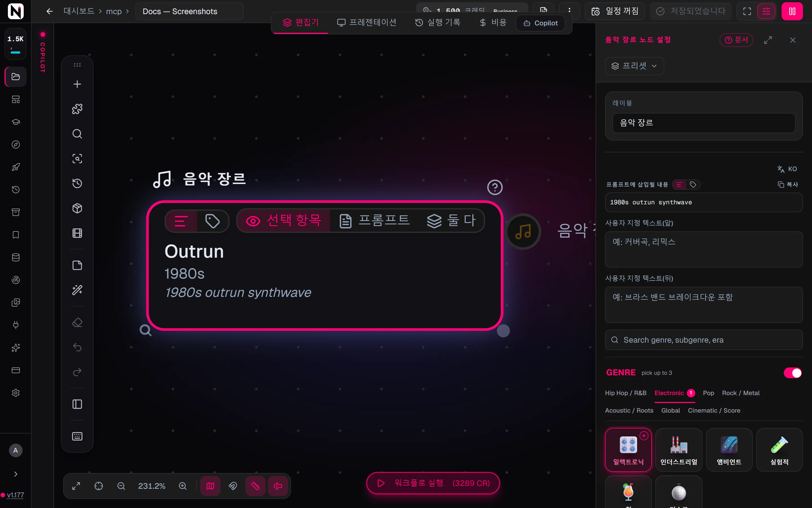This screenshot has height=508, width=812.
Task: Select the magic wand tool
Action: point(77,290)
